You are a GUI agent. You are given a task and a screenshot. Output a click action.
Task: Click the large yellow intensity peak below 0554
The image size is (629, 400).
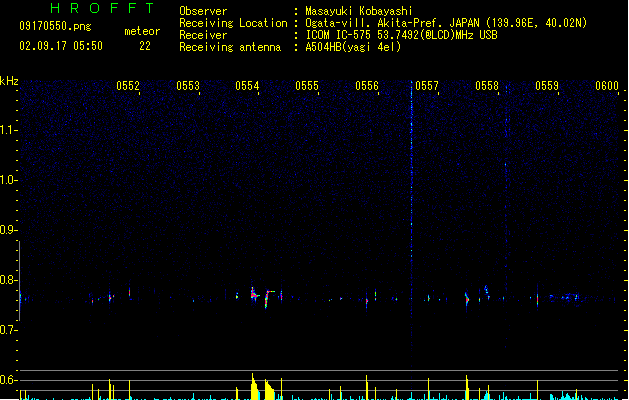tap(254, 387)
